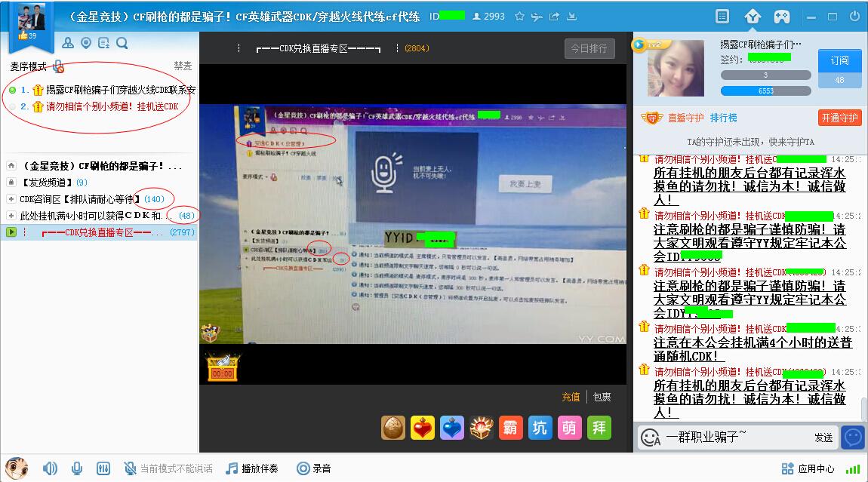Select the green status dot of queue entry 1
868x482 pixels.
13,91
